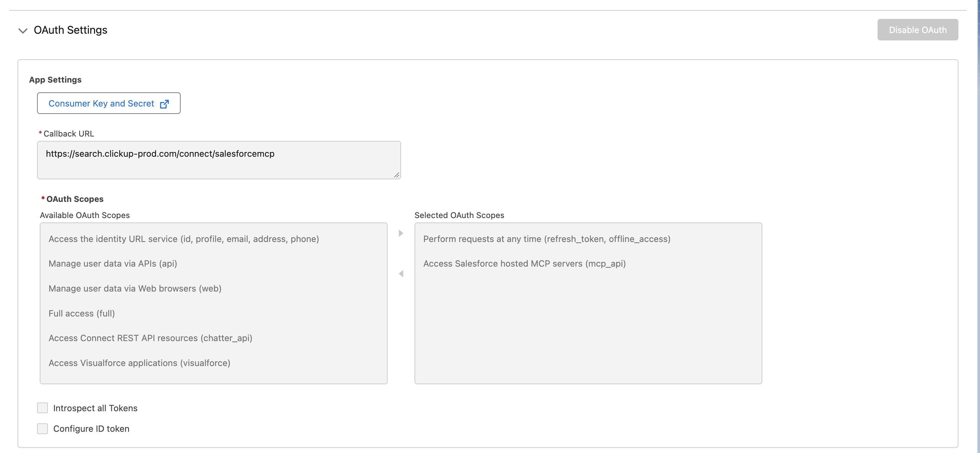Click the add scope right arrow

401,233
